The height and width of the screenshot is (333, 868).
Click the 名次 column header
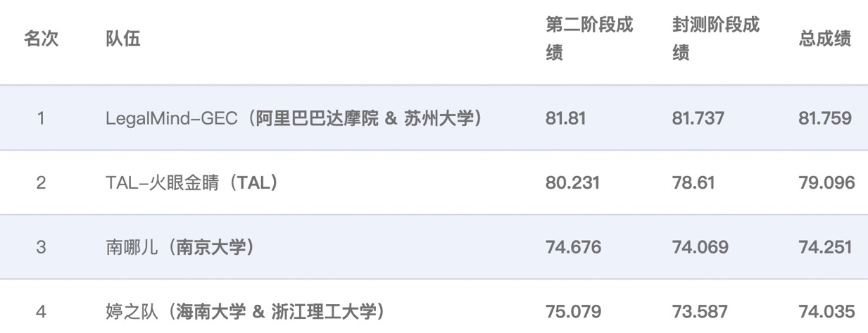(x=41, y=39)
